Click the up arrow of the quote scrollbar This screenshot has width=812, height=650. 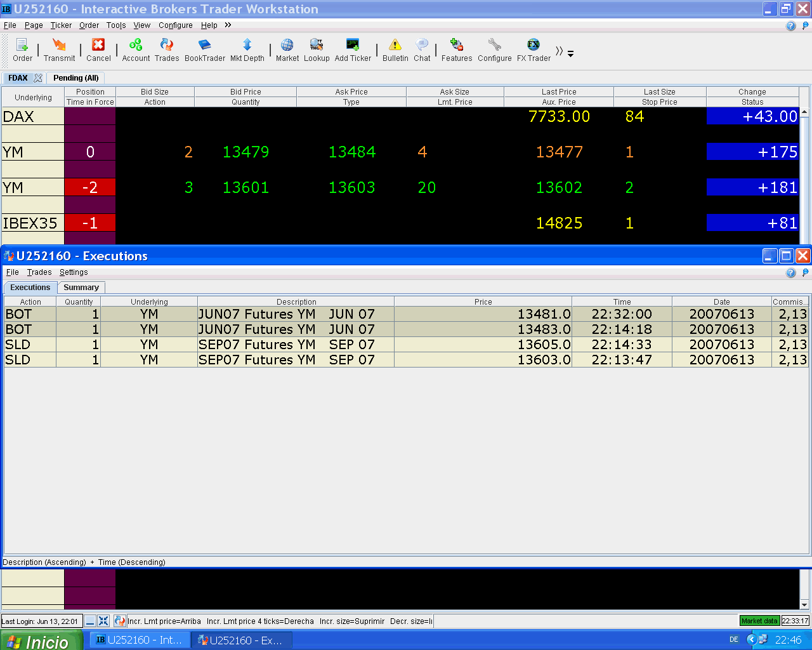tap(804, 112)
